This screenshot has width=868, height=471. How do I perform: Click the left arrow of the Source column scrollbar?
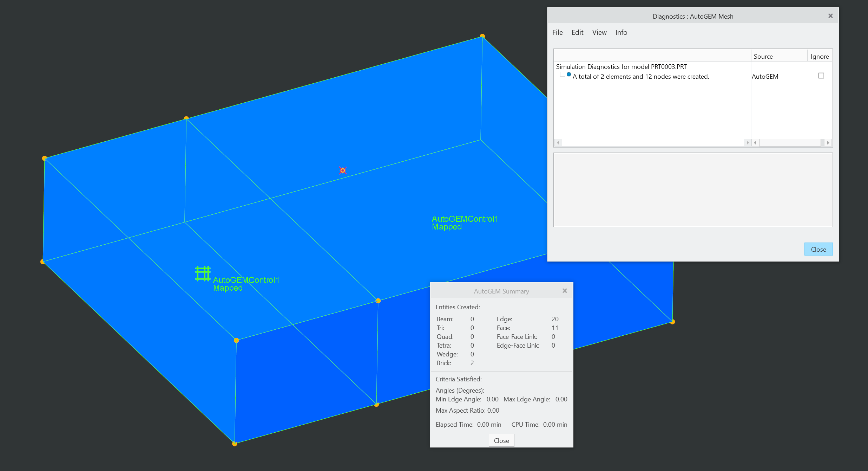point(755,142)
